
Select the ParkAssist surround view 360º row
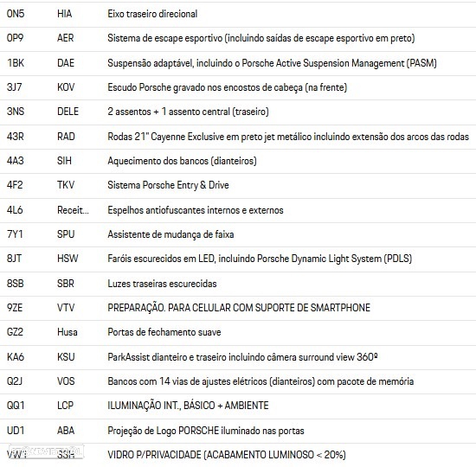pyautogui.click(x=238, y=357)
